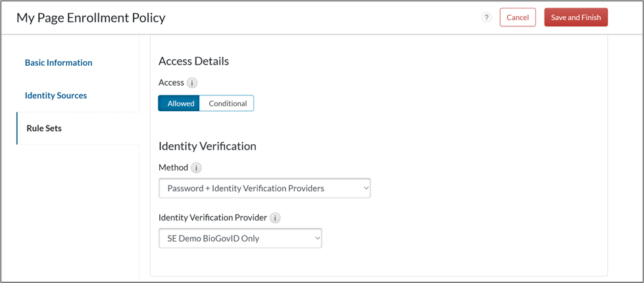
Task: Click the Identity Verification Provider label text
Action: (213, 218)
